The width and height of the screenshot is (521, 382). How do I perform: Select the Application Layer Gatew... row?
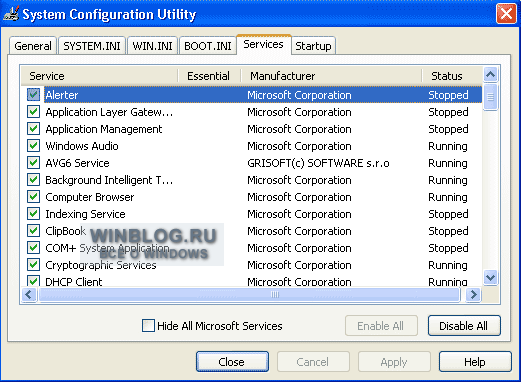252,112
